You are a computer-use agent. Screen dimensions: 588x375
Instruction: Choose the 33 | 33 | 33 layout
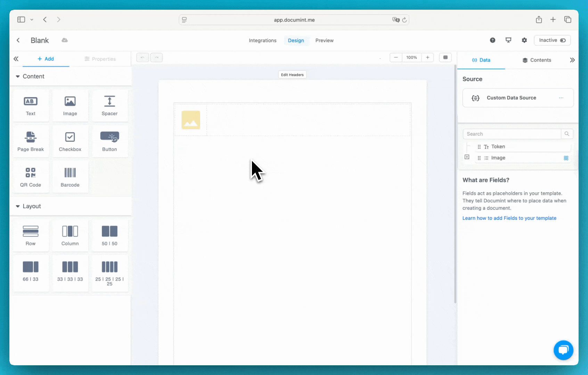[x=70, y=271]
